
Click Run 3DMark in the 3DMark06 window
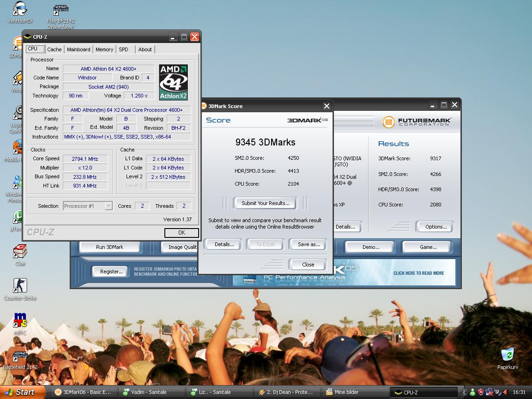[109, 247]
